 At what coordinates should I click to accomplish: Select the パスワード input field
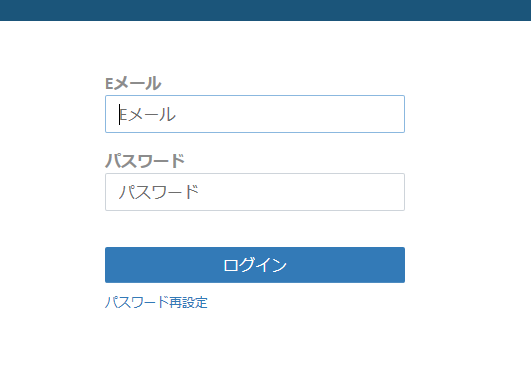coord(255,192)
